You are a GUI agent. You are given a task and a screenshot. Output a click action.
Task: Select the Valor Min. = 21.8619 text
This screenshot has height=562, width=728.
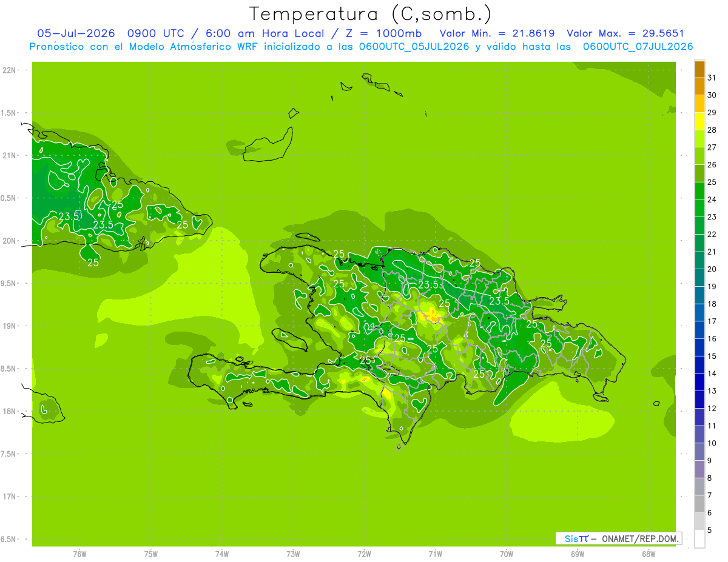pyautogui.click(x=497, y=33)
